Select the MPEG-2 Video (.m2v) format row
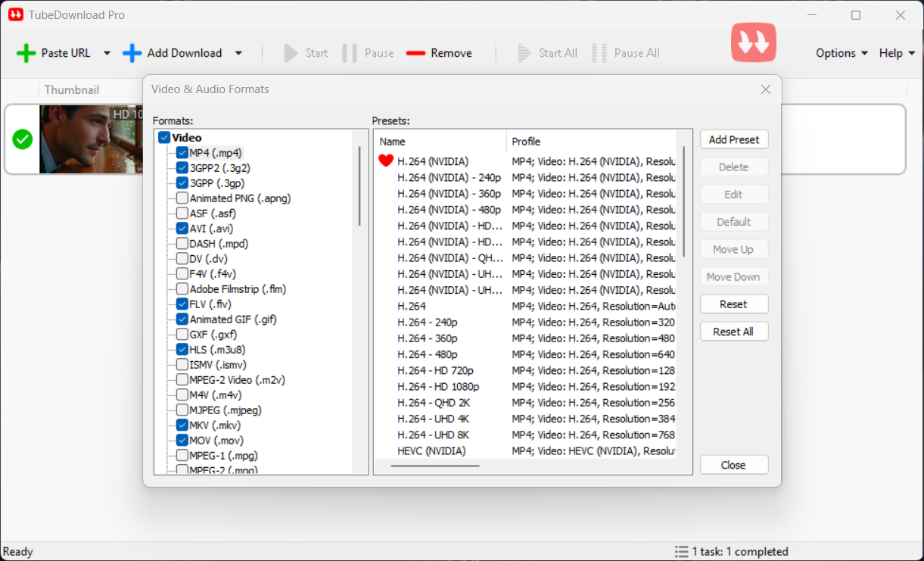This screenshot has width=924, height=561. [x=237, y=380]
